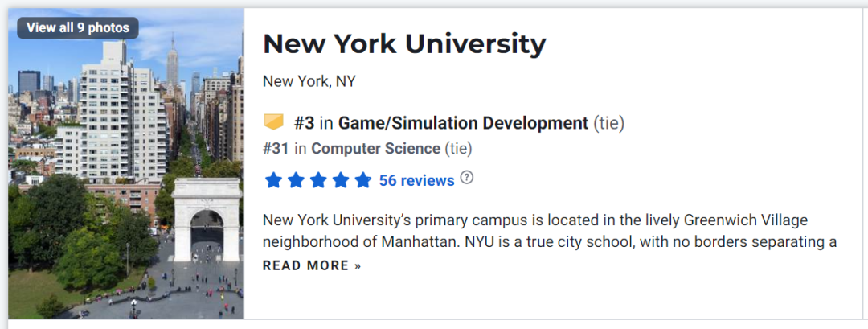Click the second blue rating star
Image resolution: width=868 pixels, height=329 pixels.
[x=296, y=180]
